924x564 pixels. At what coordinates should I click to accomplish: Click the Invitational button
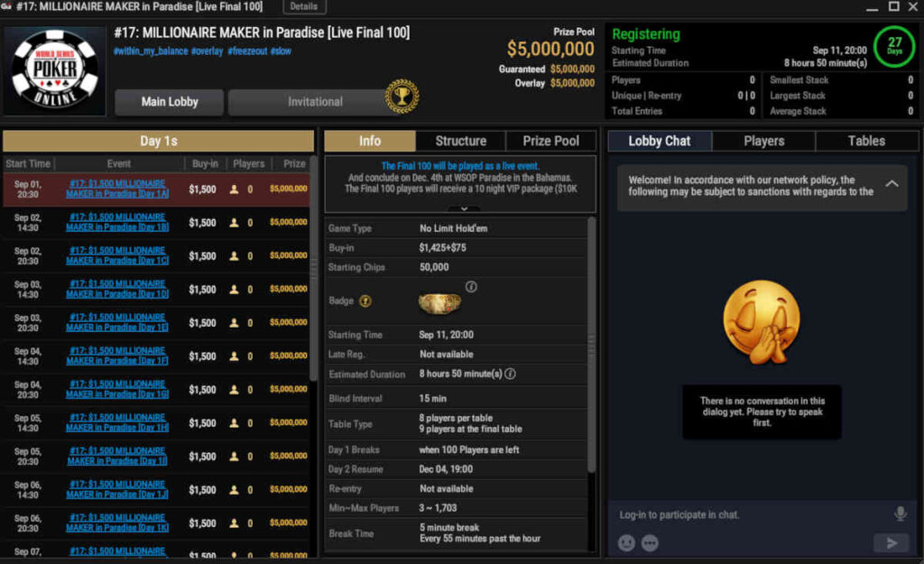(315, 102)
